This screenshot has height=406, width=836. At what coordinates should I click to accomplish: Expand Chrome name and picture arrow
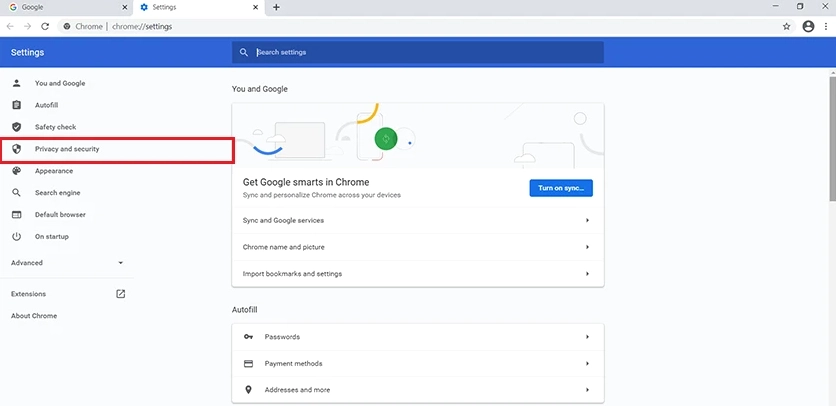587,247
